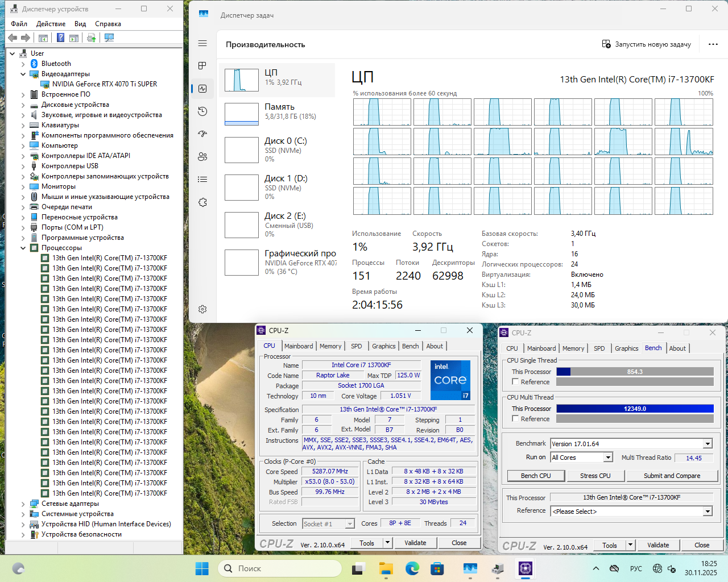
Task: Click the Stress CPU button
Action: (595, 476)
